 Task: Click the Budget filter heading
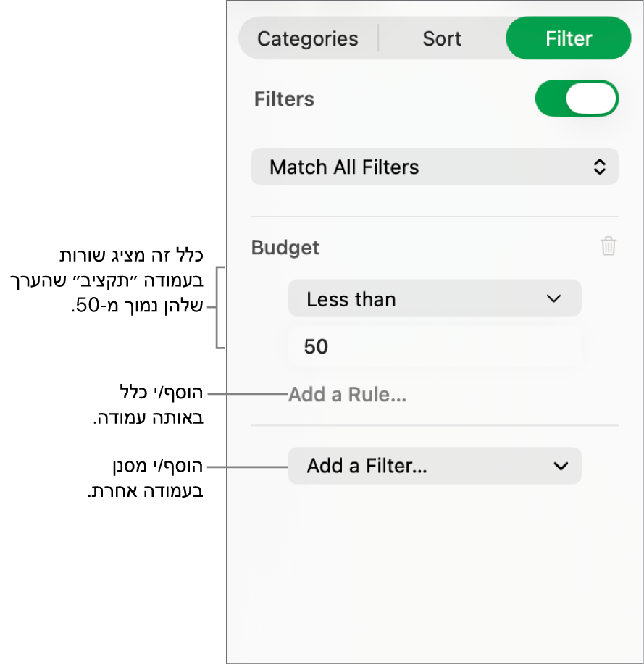pos(285,248)
